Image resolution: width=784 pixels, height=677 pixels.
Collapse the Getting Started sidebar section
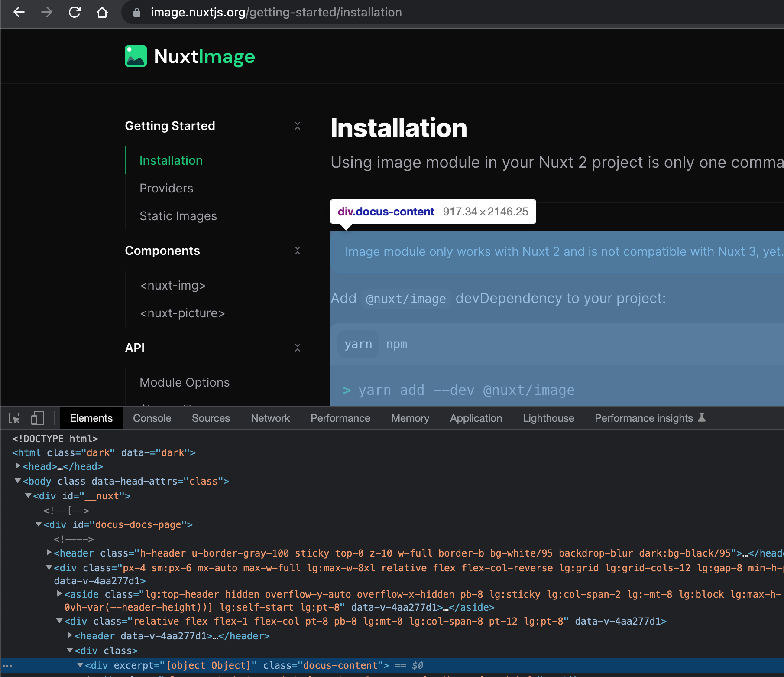click(298, 126)
